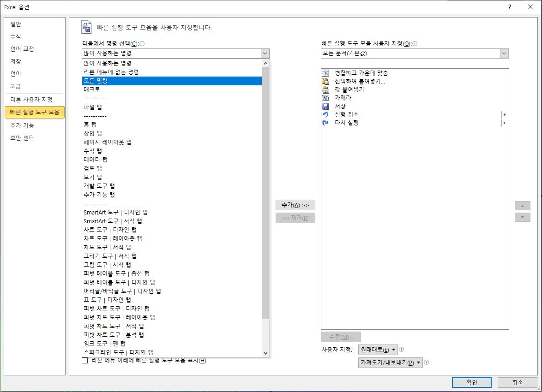The height and width of the screenshot is (392, 542).
Task: Select 수식 탭 in the dropdown list
Action: [172, 151]
